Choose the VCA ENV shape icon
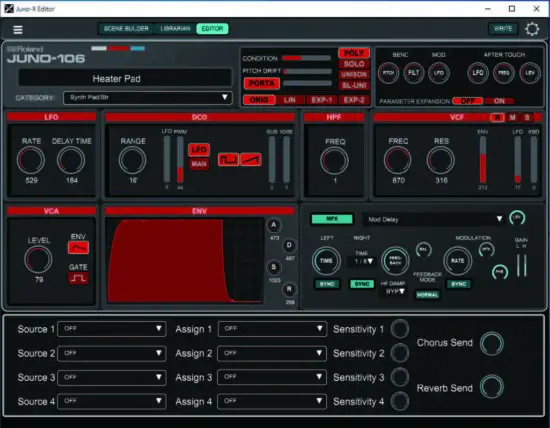The width and height of the screenshot is (550, 428). tap(78, 248)
